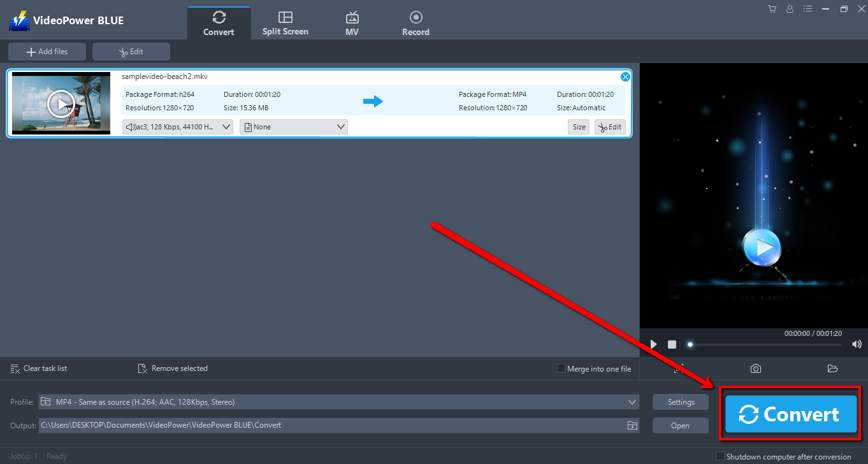The image size is (868, 464).
Task: Mute audio with the speaker icon
Action: pos(857,344)
